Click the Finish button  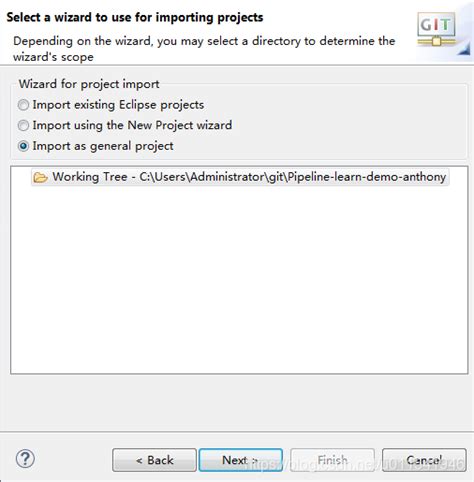point(332,460)
